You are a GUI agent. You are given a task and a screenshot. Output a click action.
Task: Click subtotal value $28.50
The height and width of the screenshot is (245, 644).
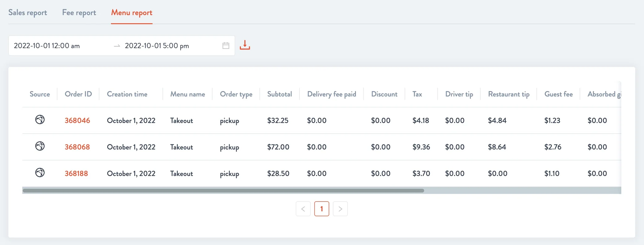[x=278, y=174]
